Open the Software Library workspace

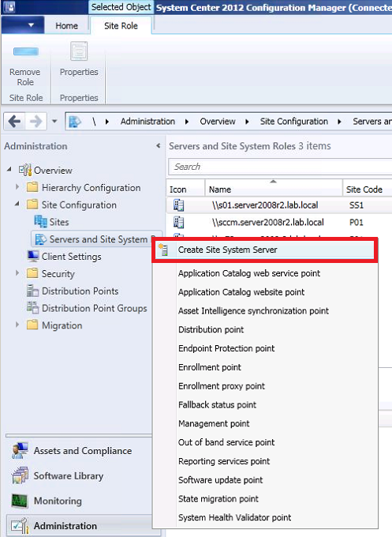tap(80, 475)
